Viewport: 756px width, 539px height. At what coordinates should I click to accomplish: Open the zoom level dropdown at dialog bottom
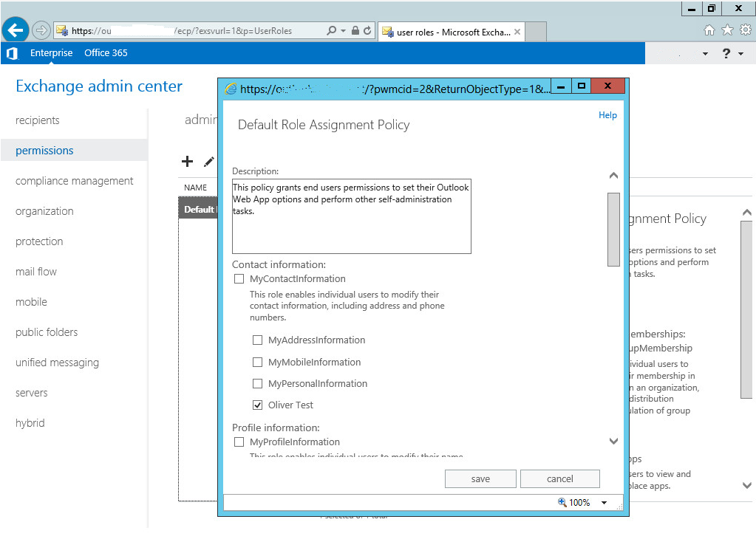pos(604,502)
